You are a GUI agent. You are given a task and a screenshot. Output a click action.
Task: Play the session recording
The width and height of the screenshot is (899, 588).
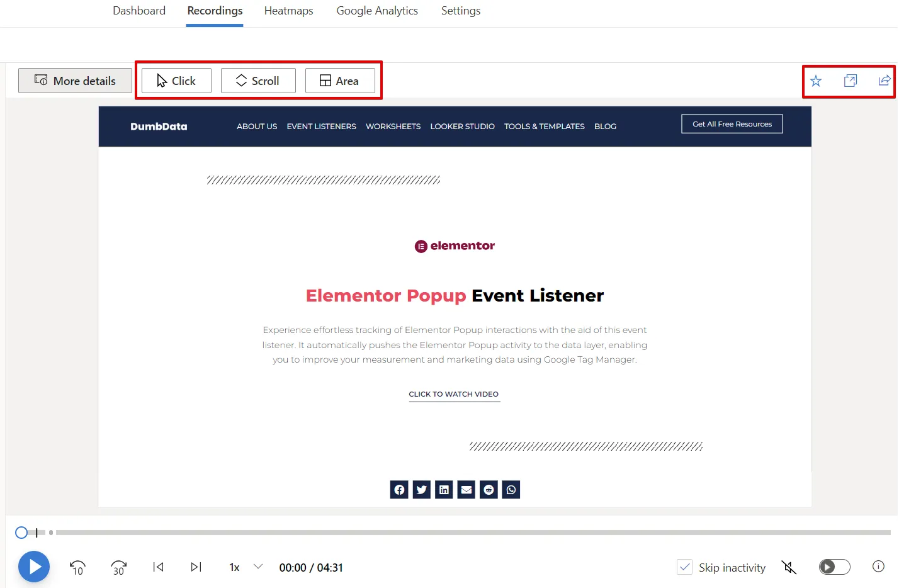pos(34,567)
